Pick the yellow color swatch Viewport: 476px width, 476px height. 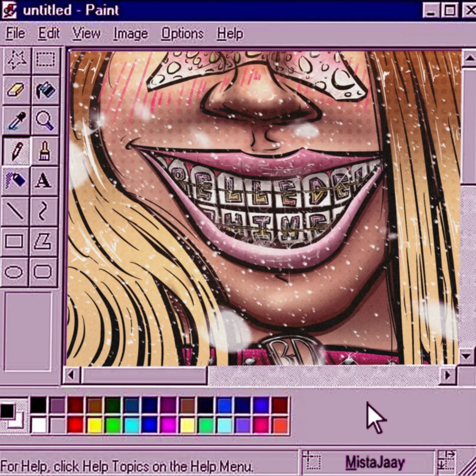point(94,425)
